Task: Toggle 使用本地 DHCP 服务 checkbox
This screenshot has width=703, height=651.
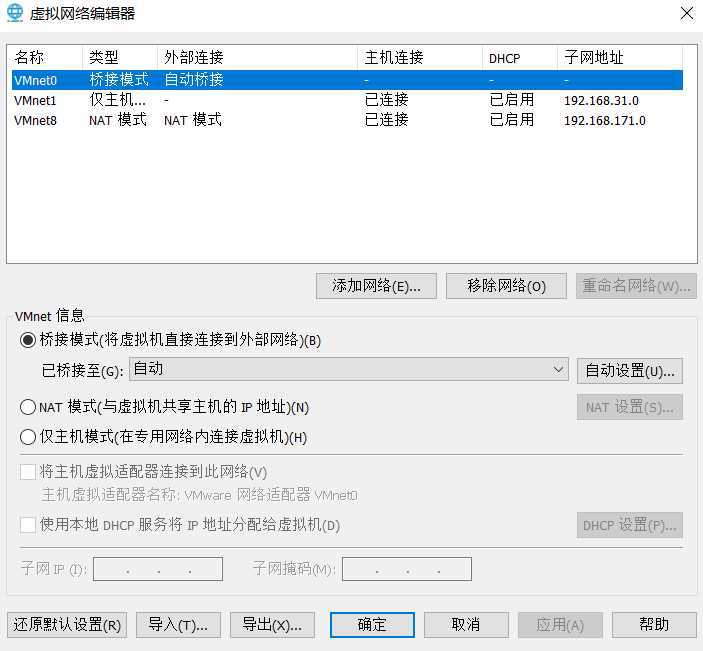Action: [28, 525]
